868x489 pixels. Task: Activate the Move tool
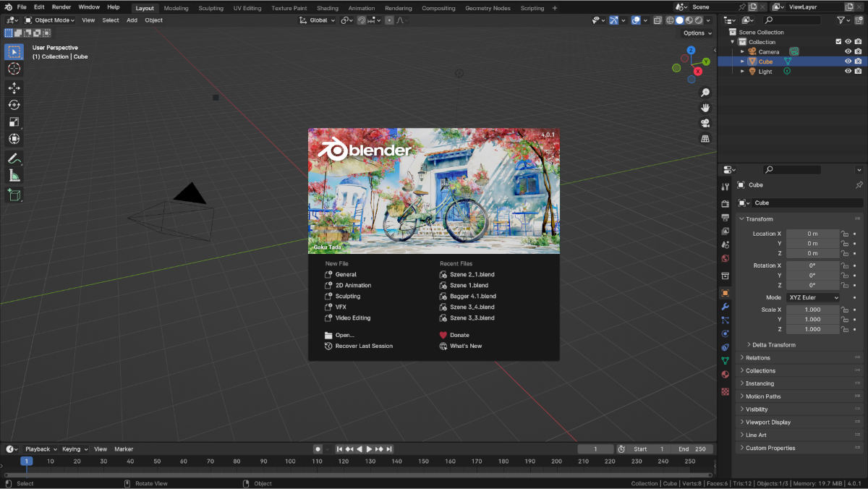click(14, 88)
